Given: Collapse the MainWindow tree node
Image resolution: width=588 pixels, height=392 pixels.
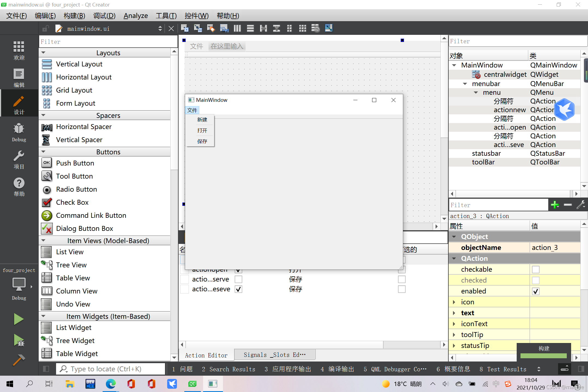Looking at the screenshot, I should [x=454, y=65].
